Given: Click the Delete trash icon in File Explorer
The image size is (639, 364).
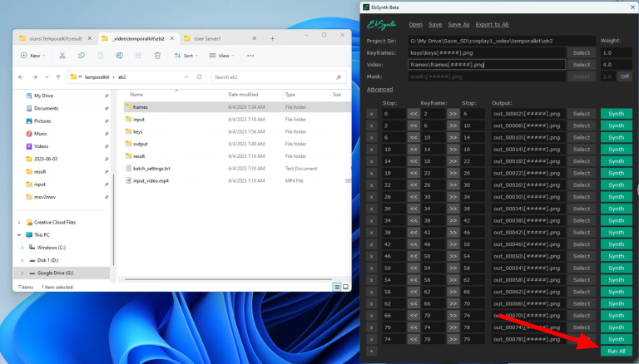Looking at the screenshot, I should click(157, 56).
